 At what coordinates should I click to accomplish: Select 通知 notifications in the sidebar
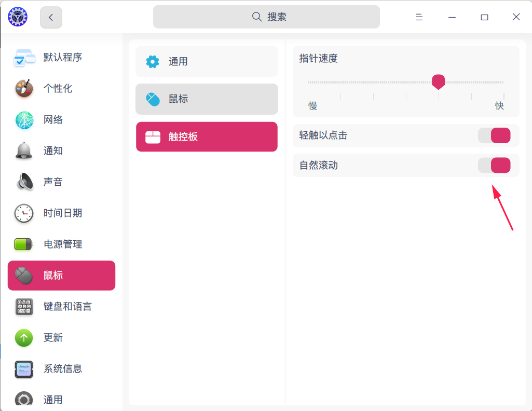[23, 150]
